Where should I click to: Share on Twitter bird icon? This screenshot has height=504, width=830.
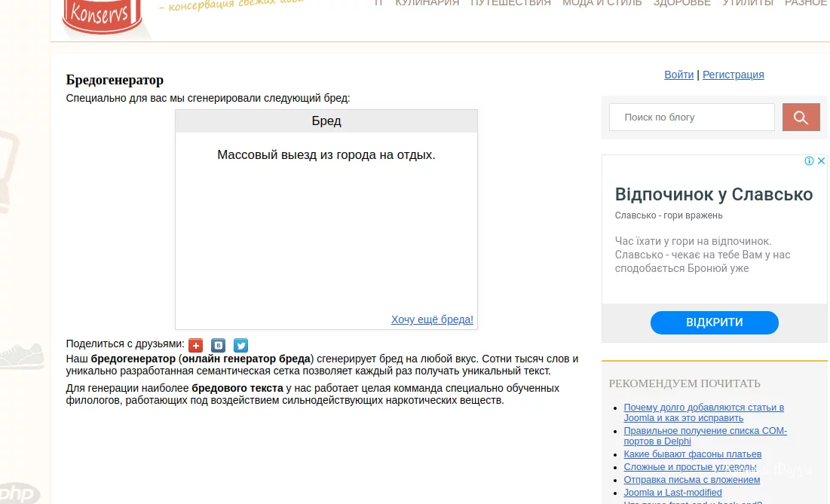coord(240,345)
